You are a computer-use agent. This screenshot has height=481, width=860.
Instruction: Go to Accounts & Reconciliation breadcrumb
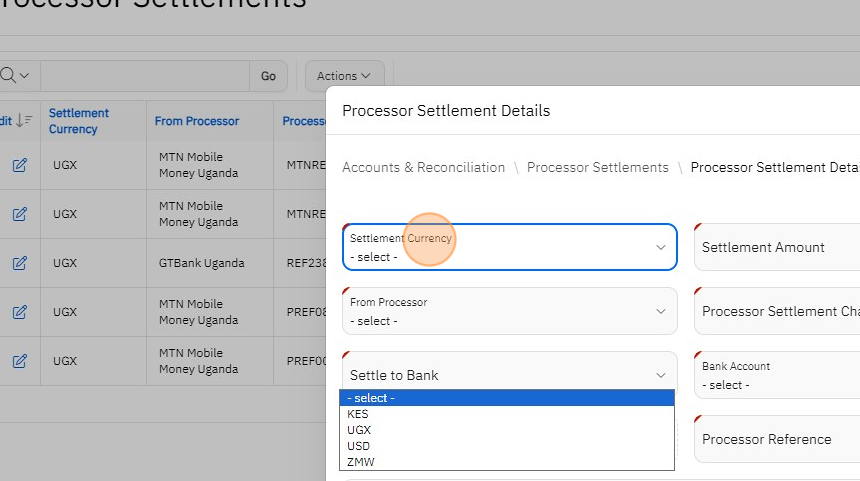(x=423, y=167)
